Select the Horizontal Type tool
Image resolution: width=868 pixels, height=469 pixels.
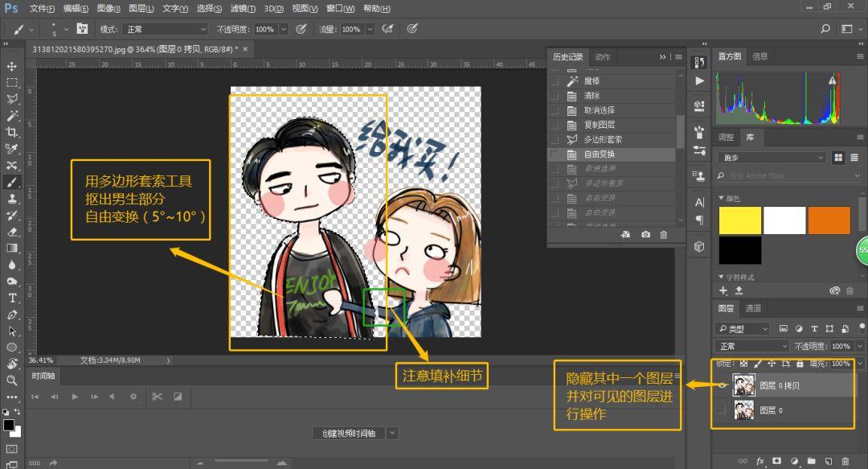coord(11,298)
